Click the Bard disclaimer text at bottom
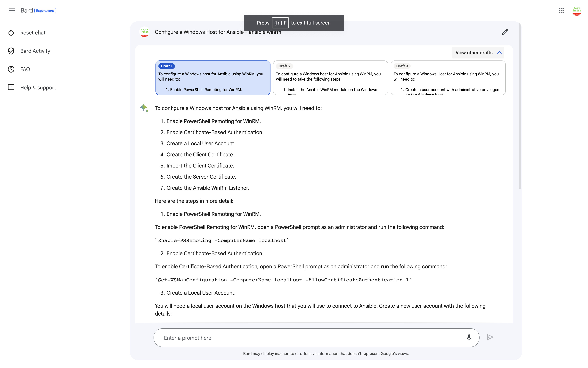The height and width of the screenshot is (368, 588). [x=326, y=353]
